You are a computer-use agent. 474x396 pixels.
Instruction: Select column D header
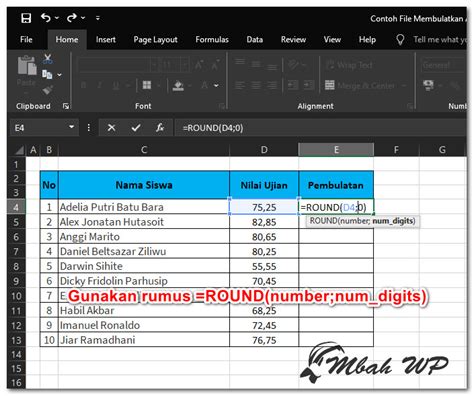pos(264,150)
